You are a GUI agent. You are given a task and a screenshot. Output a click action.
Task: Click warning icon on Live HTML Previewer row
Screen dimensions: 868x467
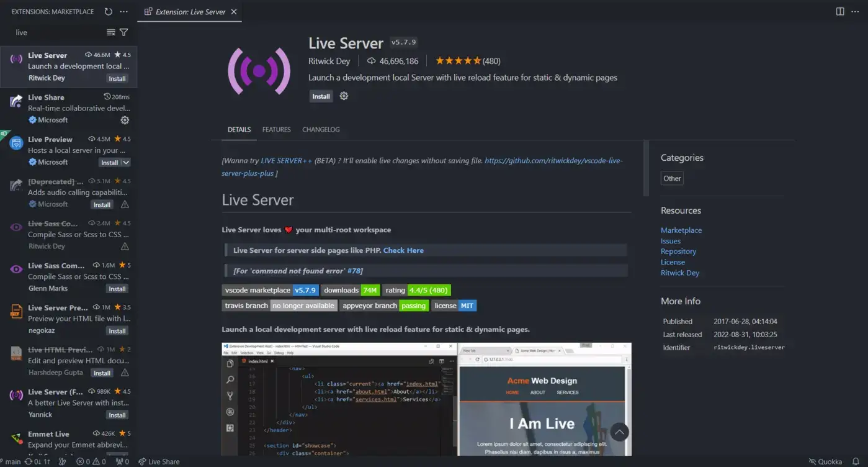click(x=125, y=373)
